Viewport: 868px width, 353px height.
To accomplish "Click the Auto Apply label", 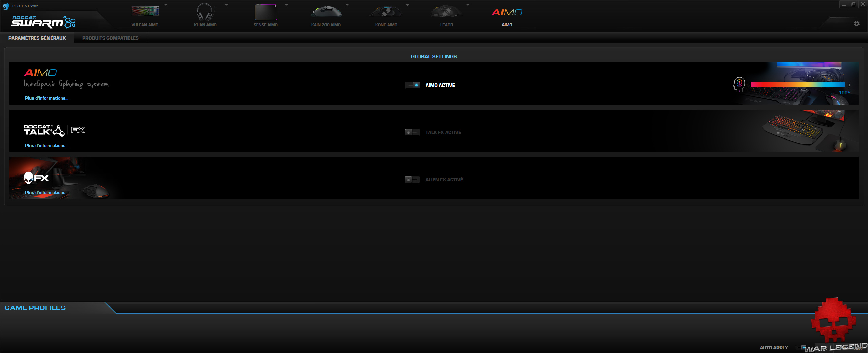I will click(x=774, y=348).
